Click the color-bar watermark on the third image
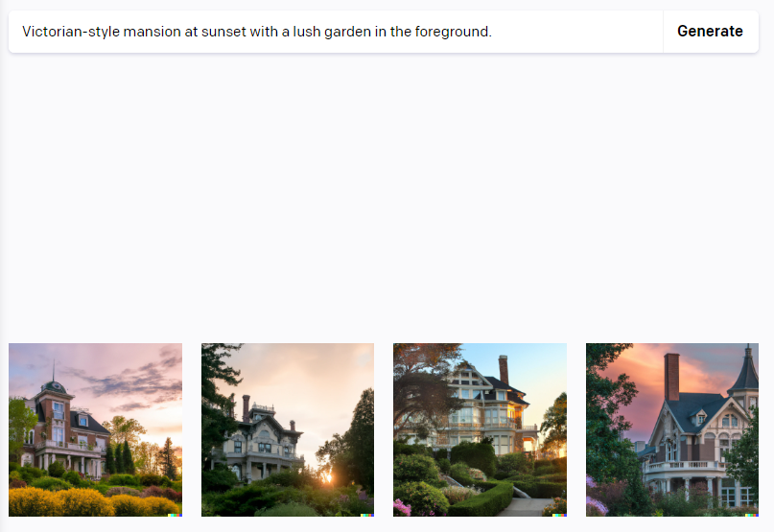This screenshot has width=774, height=532. pos(559,515)
